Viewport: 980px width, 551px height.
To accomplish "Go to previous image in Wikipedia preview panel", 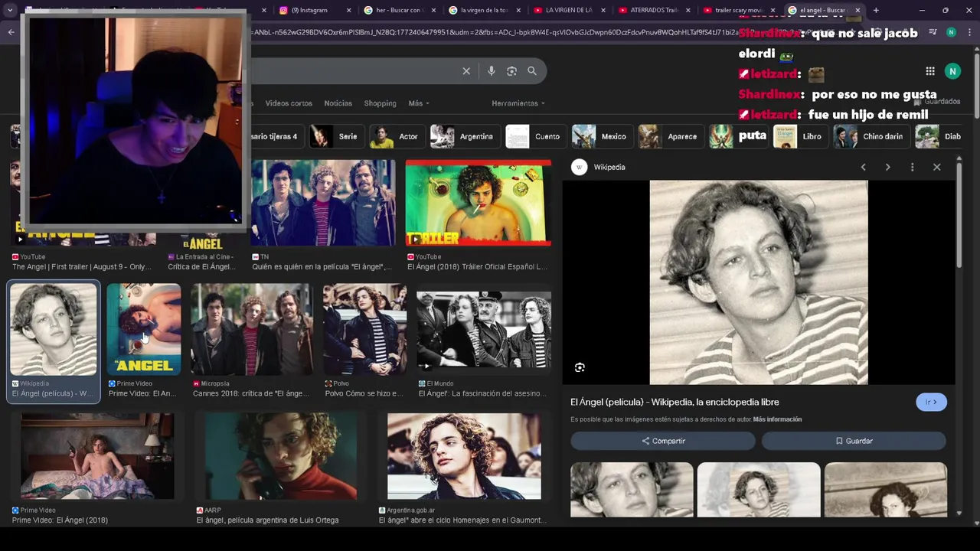I will pos(863,167).
